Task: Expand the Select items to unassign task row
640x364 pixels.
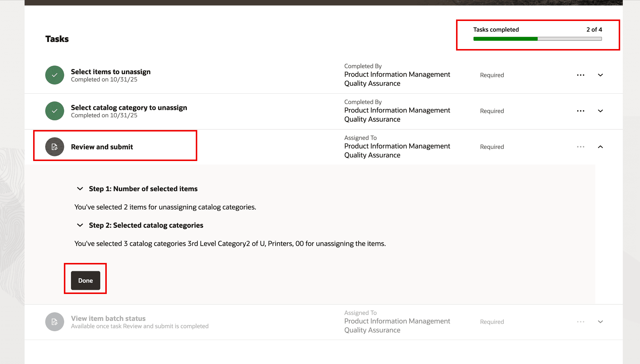Action: tap(600, 75)
